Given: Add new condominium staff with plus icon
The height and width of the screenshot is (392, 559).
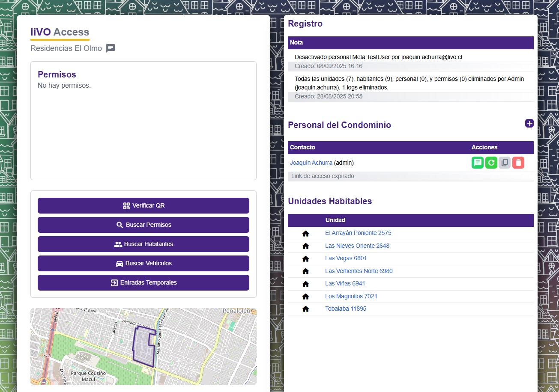Looking at the screenshot, I should [x=529, y=123].
